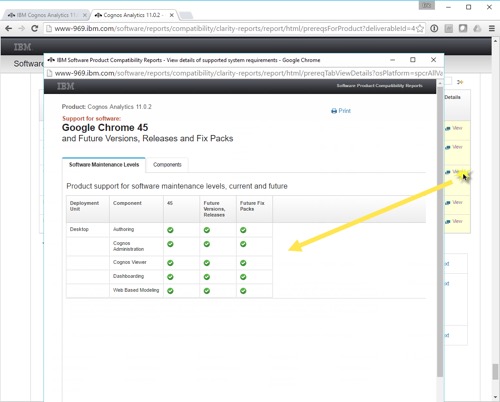Click the IBM logo in background page
This screenshot has width=500, height=402.
[23, 47]
